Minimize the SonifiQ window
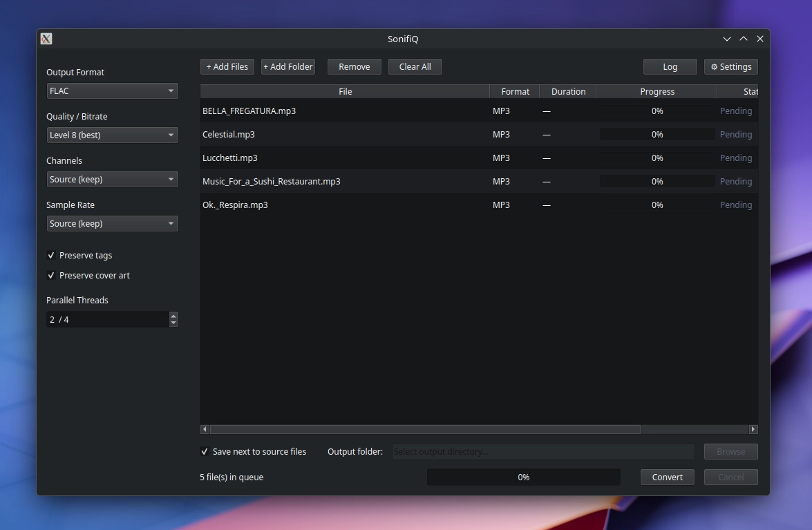 point(726,39)
